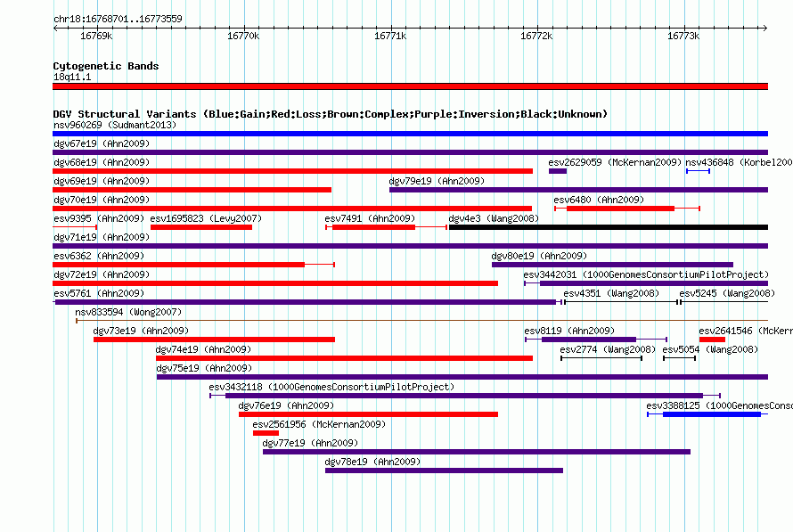Click the esv5761 (Ahn2009) label
Screen dimensions: 793x532
point(99,293)
